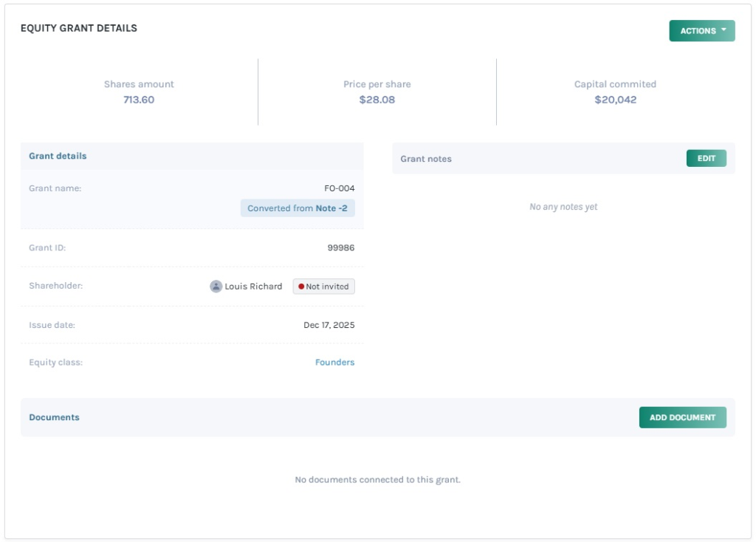Select the Grant ID number 99986

pyautogui.click(x=340, y=248)
